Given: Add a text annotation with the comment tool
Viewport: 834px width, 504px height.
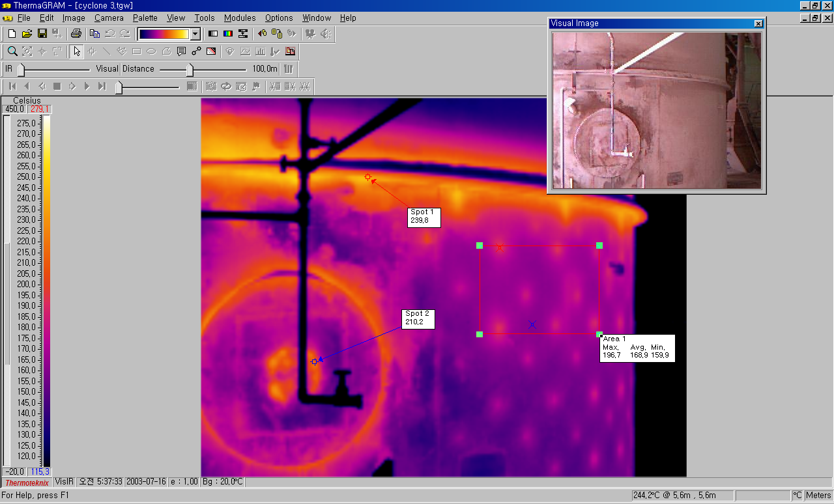Looking at the screenshot, I should [181, 51].
